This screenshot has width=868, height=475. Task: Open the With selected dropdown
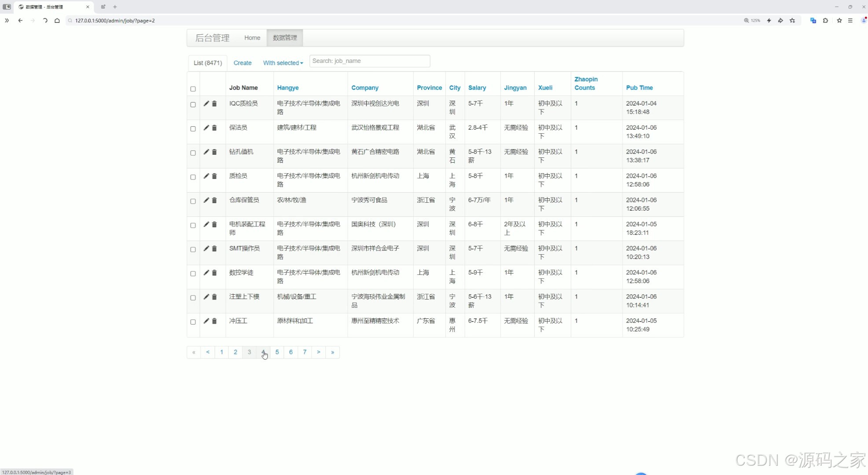pos(283,63)
